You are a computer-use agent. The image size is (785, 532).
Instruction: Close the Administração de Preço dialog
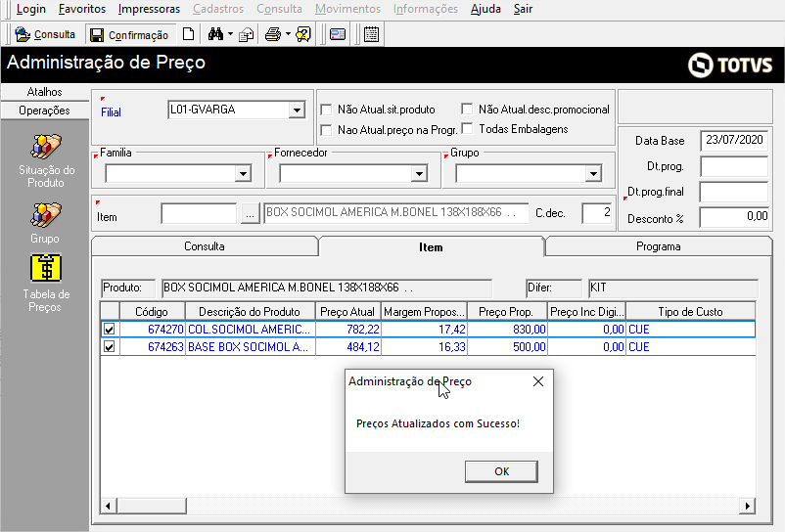tap(538, 381)
